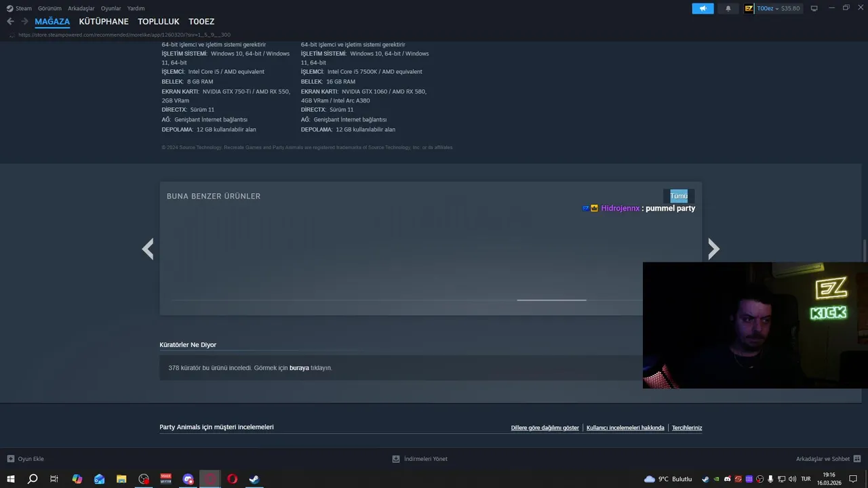The width and height of the screenshot is (868, 488).
Task: Open the volume speaker tray icon
Action: point(792,479)
